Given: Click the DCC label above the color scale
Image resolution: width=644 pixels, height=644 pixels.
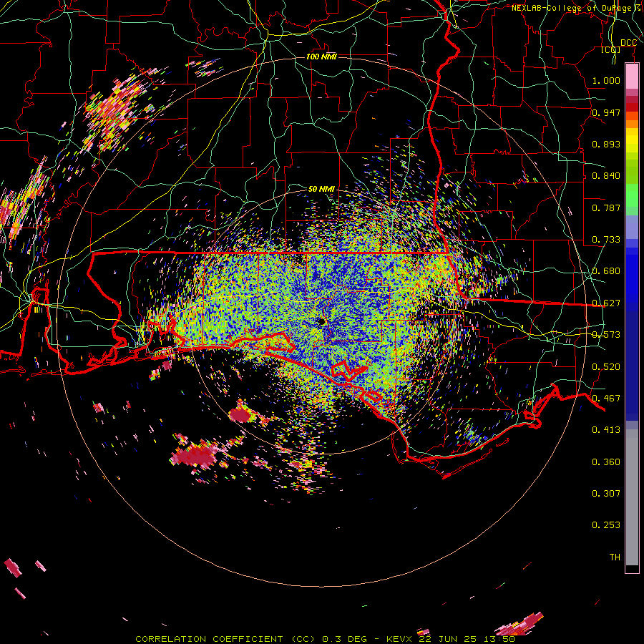Looking at the screenshot, I should (628, 43).
